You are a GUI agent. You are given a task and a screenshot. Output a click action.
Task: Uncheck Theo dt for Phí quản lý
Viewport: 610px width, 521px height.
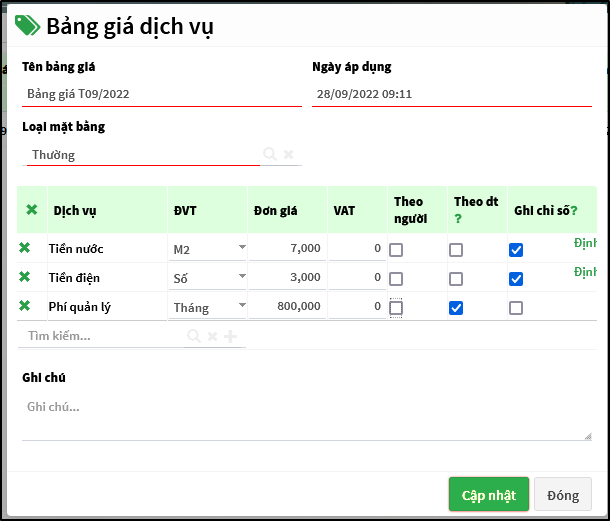456,308
